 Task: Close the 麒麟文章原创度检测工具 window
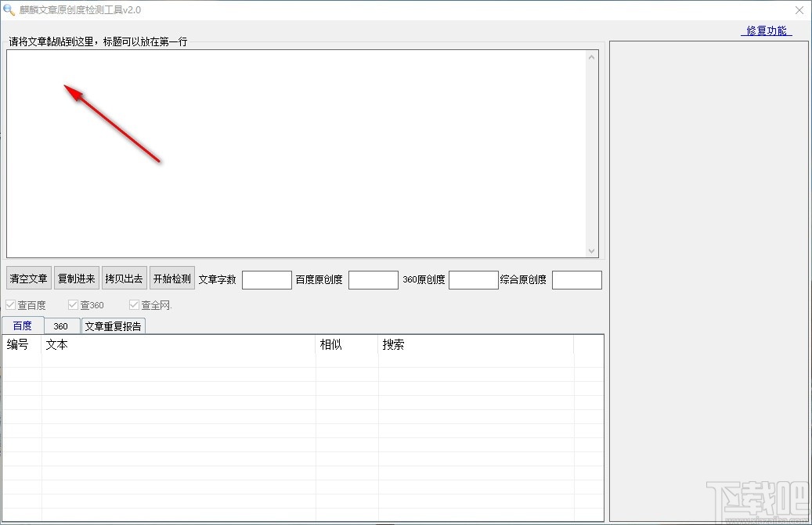[x=799, y=10]
